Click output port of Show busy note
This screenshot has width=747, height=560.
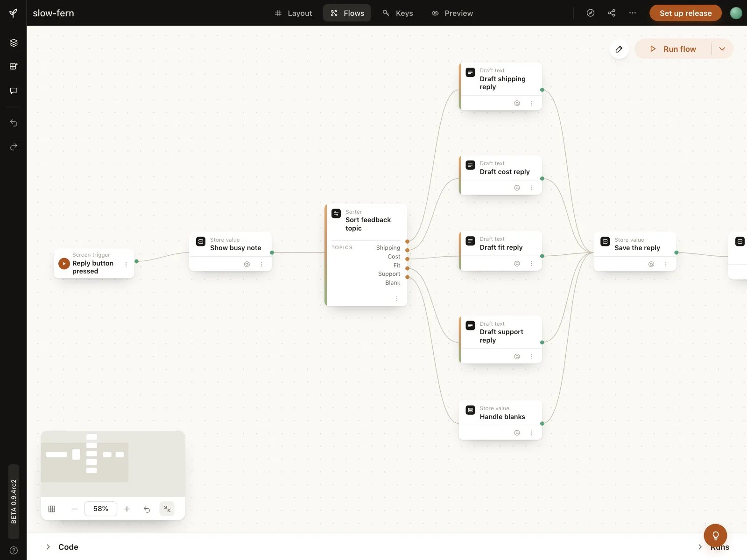pyautogui.click(x=272, y=252)
